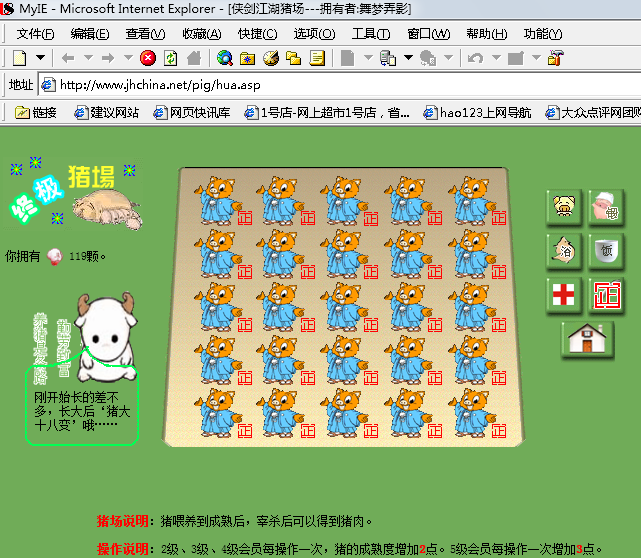Screen dimensions: 641x558
Task: Click the 浴 bath pig button
Action: [564, 251]
